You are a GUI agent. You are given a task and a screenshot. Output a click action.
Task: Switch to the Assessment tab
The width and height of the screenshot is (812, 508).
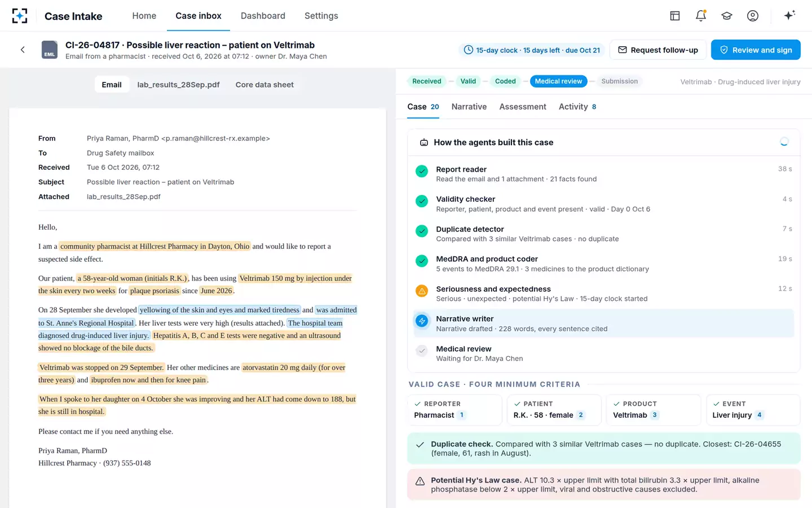523,107
